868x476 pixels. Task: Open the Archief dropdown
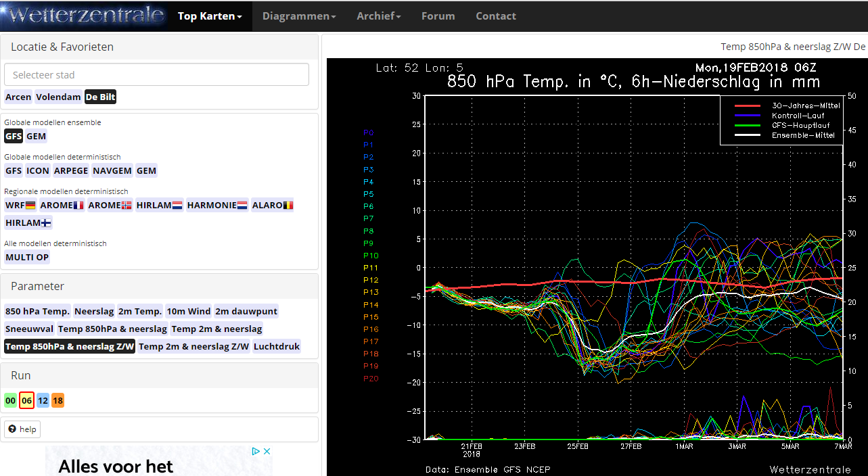click(379, 16)
